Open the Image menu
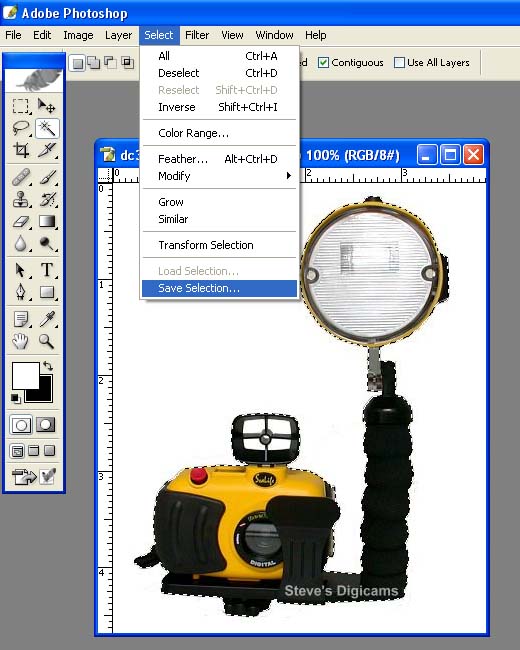 (x=78, y=35)
